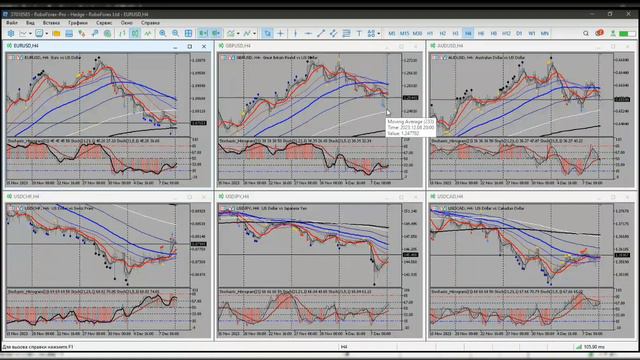This screenshot has height=360, width=640.
Task: Activate the USDJPY,H4 chart window title
Action: [237, 197]
